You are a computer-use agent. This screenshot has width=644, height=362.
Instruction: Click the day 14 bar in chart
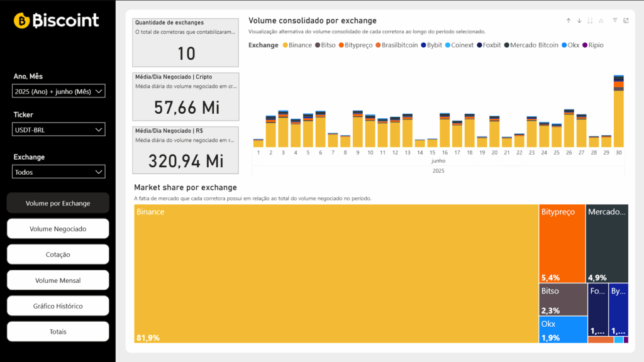point(419,143)
